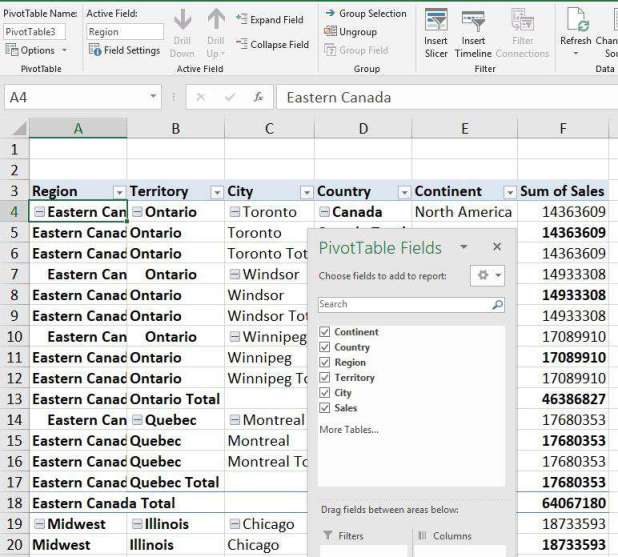The width and height of the screenshot is (618, 557).
Task: Collapse the Quebec group
Action: coord(137,420)
